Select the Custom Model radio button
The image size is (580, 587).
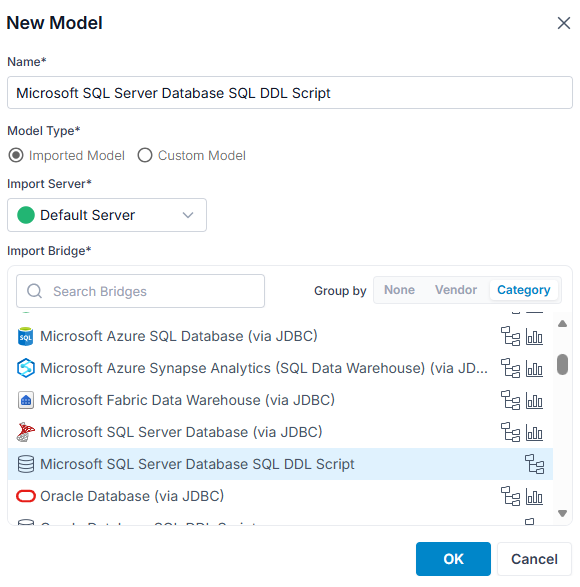(145, 155)
